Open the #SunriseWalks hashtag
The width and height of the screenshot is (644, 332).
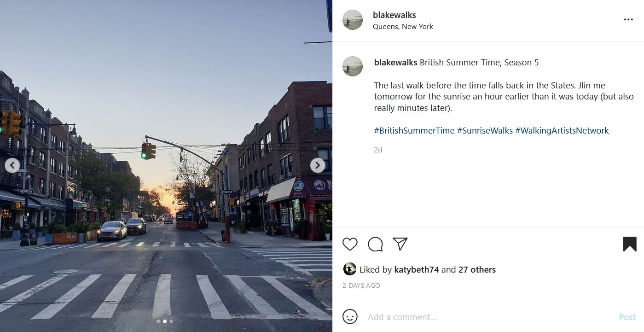486,130
